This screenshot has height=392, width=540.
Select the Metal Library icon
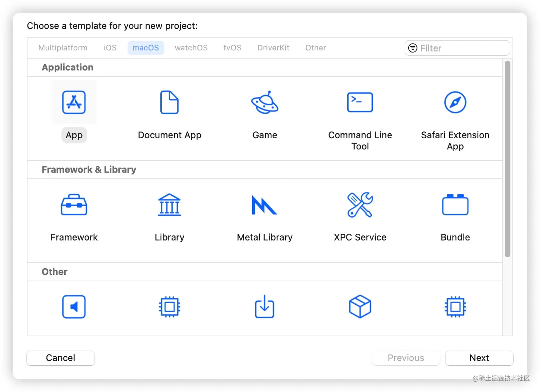264,205
